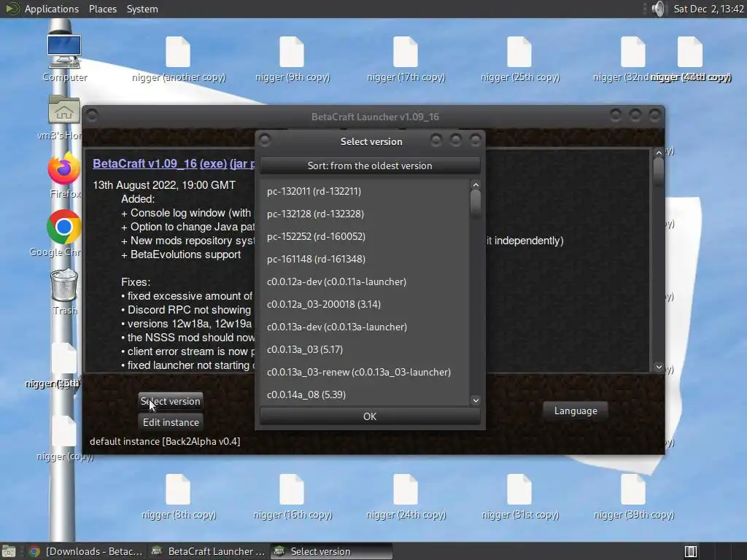Screen dimensions: 747x560
Task: Click the changelog scrollbar down arrow in the launcher
Action: coord(659,367)
